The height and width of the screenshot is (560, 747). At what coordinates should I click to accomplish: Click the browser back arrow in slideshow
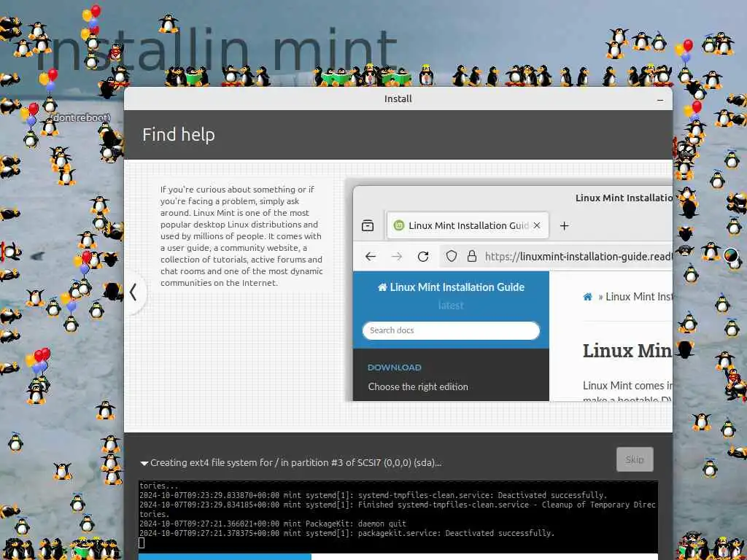[x=370, y=257]
